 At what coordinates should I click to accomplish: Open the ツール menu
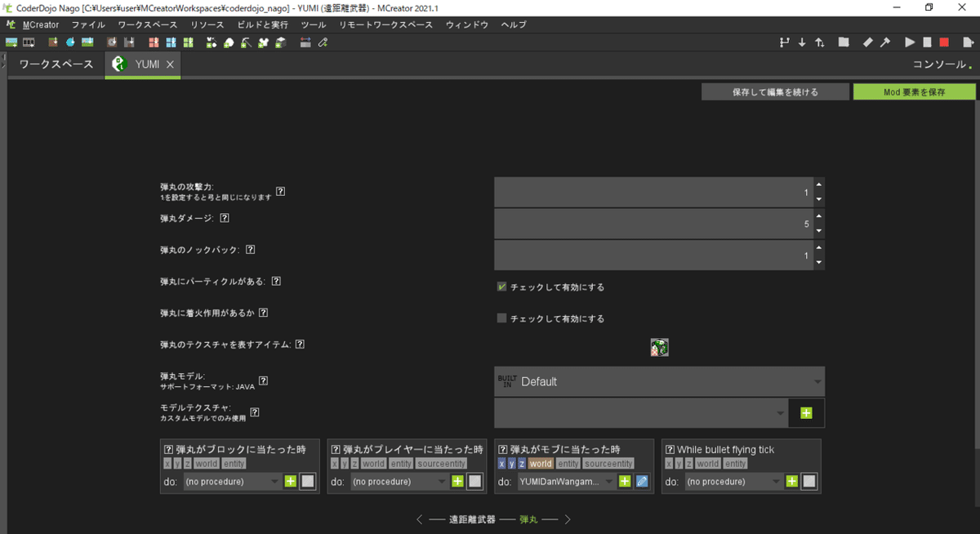point(313,24)
